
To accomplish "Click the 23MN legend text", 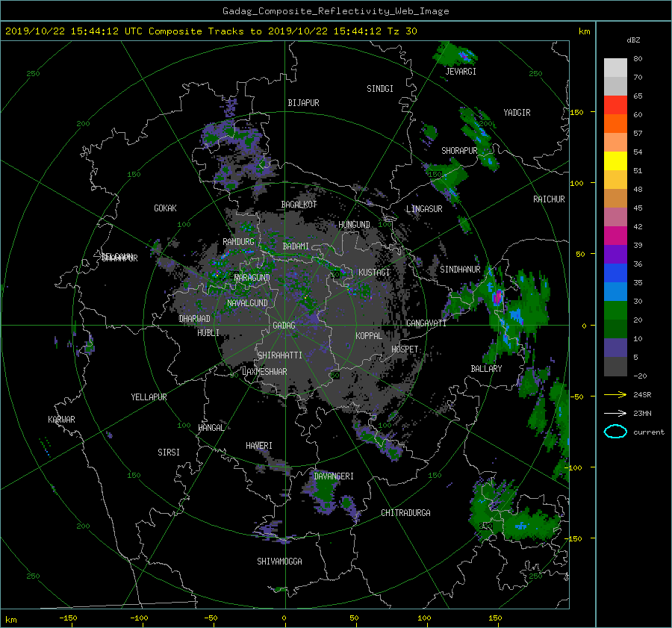I will point(642,413).
